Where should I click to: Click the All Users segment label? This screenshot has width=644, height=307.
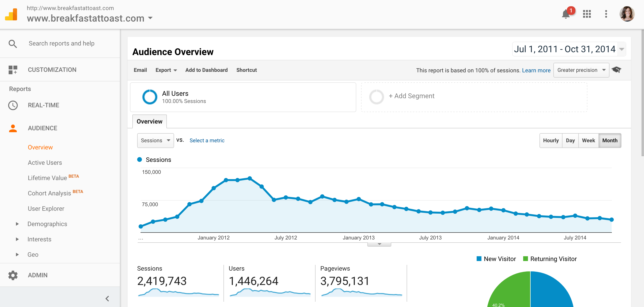pos(175,94)
